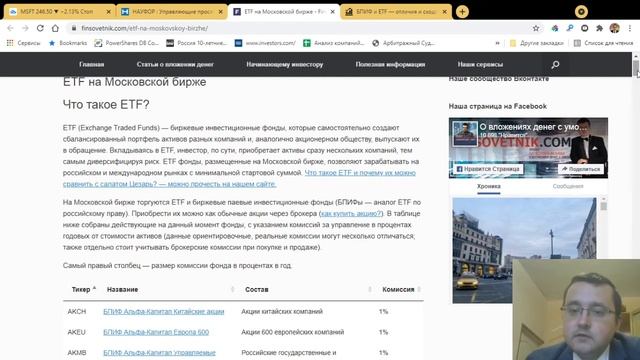Select the AKEU ticker cell

click(x=77, y=332)
